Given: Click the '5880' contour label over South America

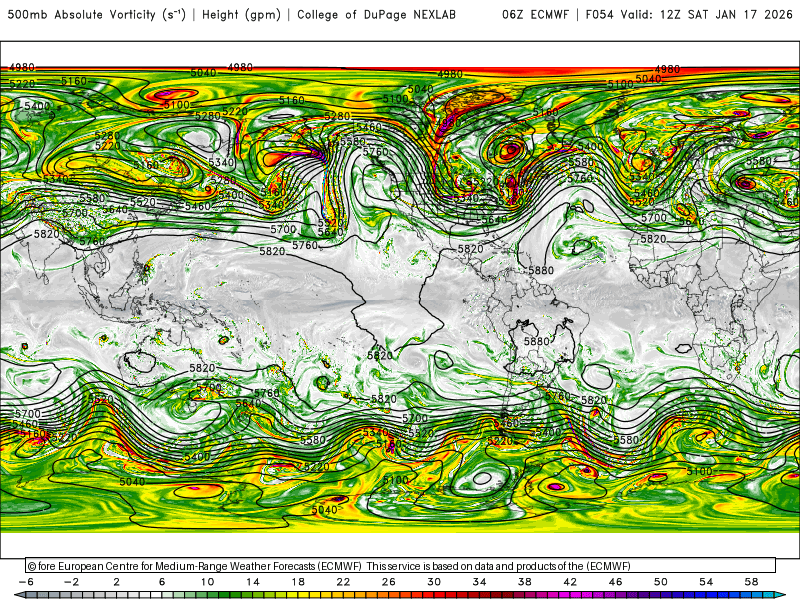Looking at the screenshot, I should 537,341.
